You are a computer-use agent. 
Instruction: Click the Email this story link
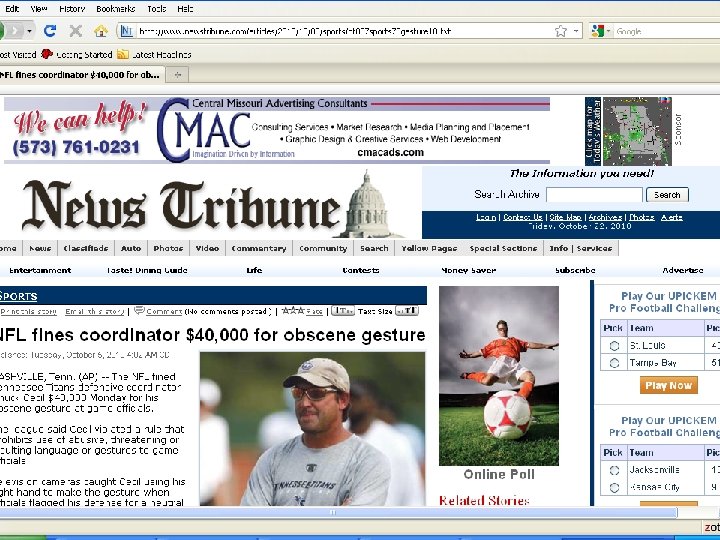pyautogui.click(x=95, y=311)
